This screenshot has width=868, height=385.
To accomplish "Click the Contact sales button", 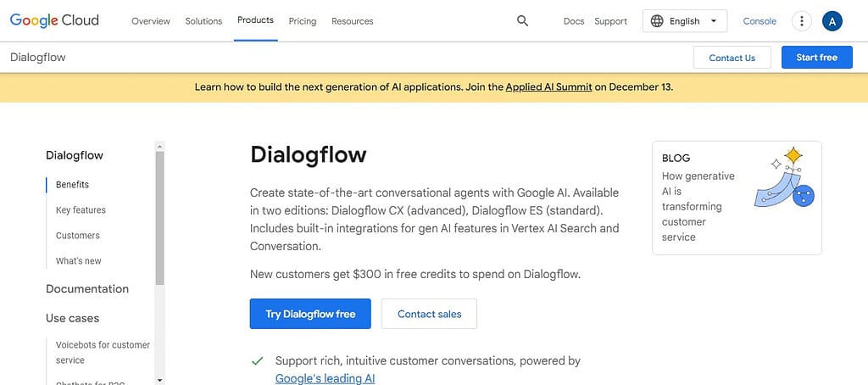I will [429, 314].
